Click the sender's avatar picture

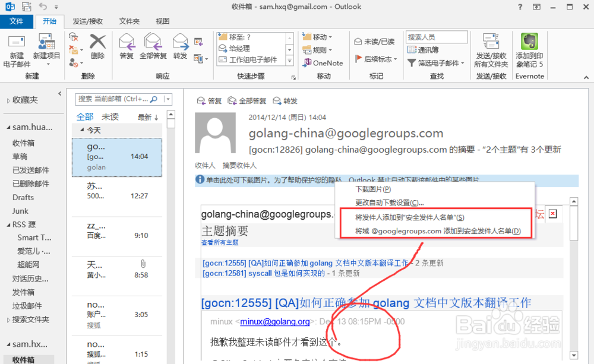point(215,132)
